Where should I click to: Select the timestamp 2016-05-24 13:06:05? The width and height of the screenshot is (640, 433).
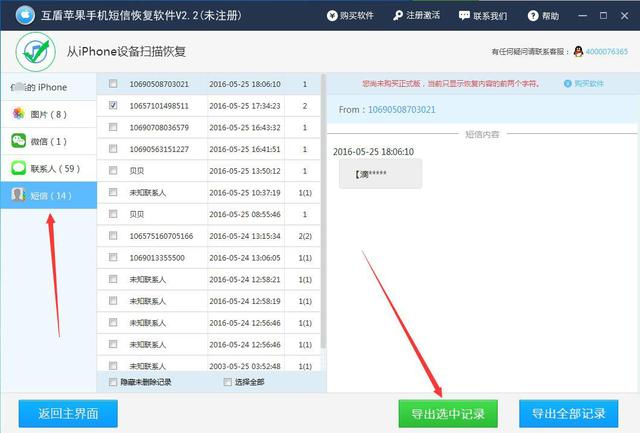click(x=245, y=258)
